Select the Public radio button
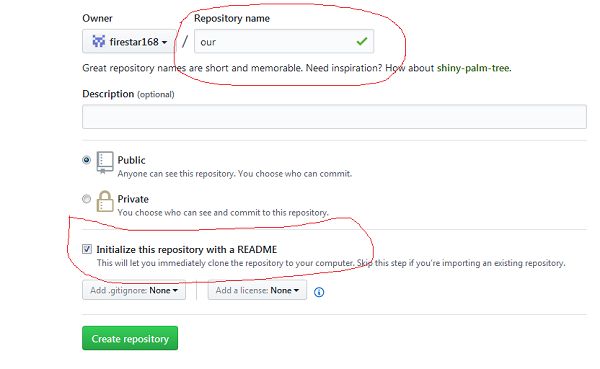 click(86, 160)
